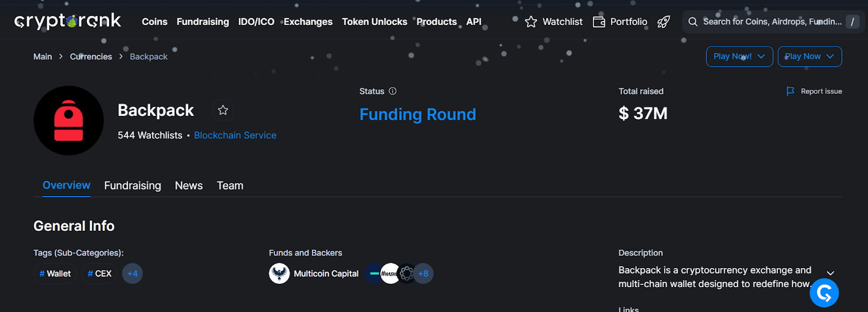The height and width of the screenshot is (312, 868).
Task: Switch to the Fundraising tab
Action: point(132,186)
